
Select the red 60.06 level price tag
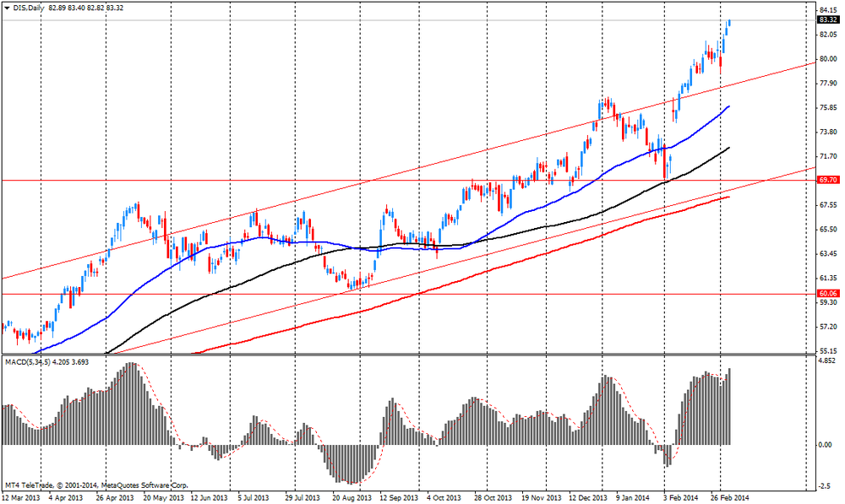click(828, 294)
